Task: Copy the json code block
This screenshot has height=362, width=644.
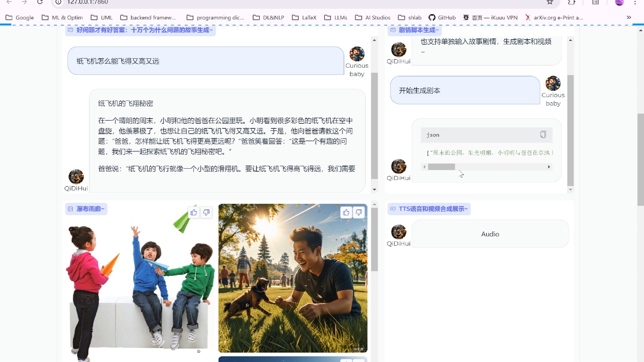Action: pyautogui.click(x=543, y=134)
